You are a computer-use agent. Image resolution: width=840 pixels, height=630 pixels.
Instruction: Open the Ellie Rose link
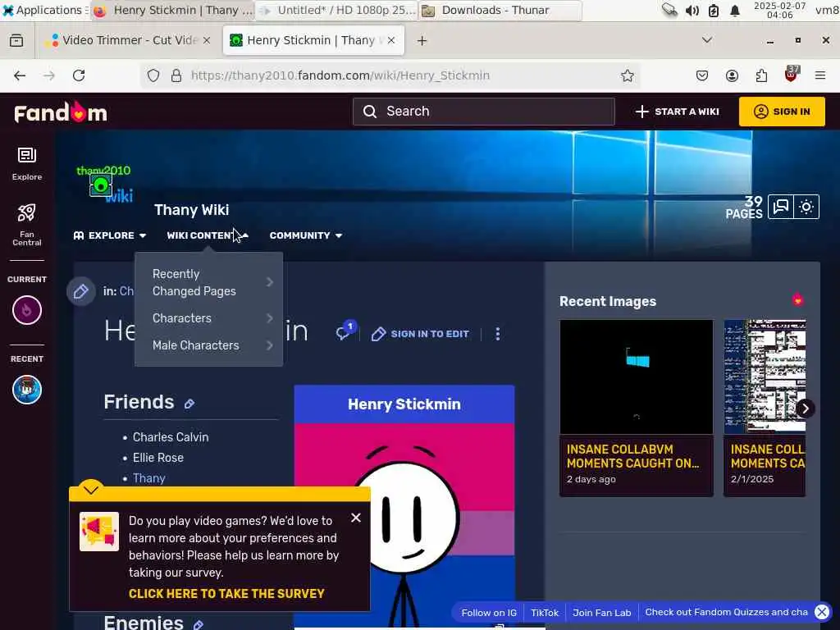point(158,458)
